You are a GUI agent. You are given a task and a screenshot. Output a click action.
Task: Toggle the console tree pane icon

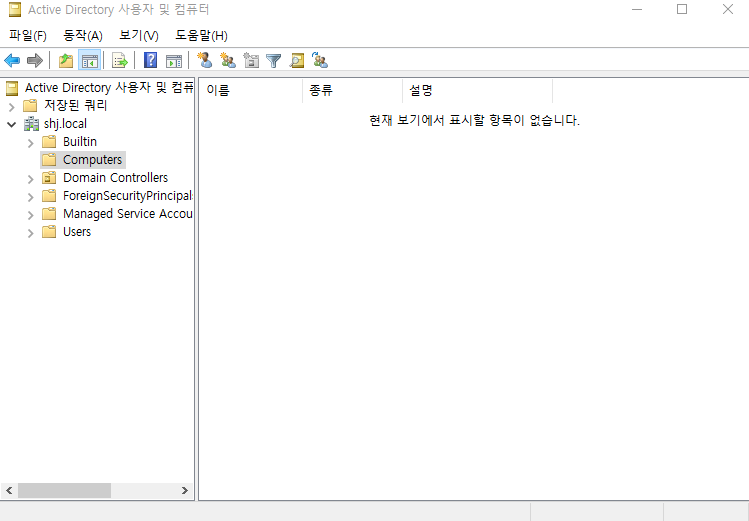click(90, 61)
